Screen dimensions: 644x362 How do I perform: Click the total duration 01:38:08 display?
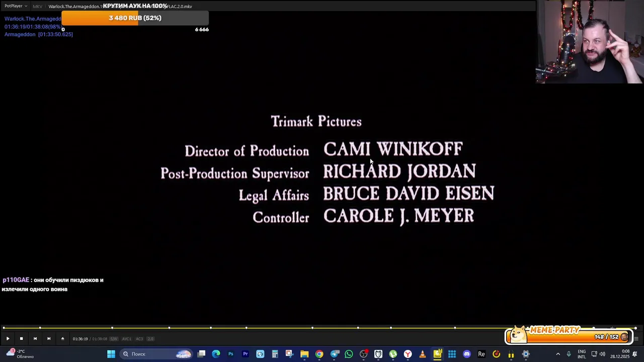(x=100, y=339)
